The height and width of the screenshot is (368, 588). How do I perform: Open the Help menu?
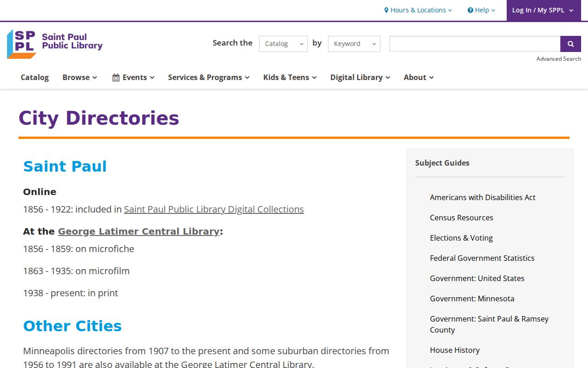point(481,10)
